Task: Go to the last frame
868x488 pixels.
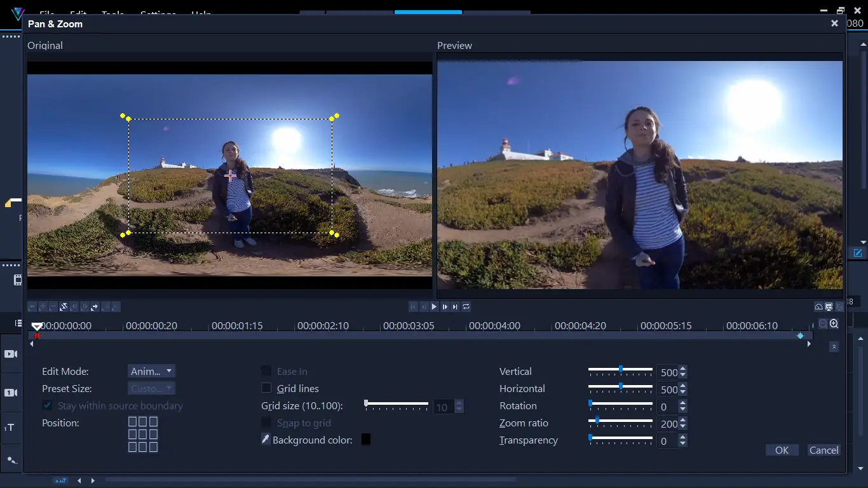Action: [x=454, y=306]
